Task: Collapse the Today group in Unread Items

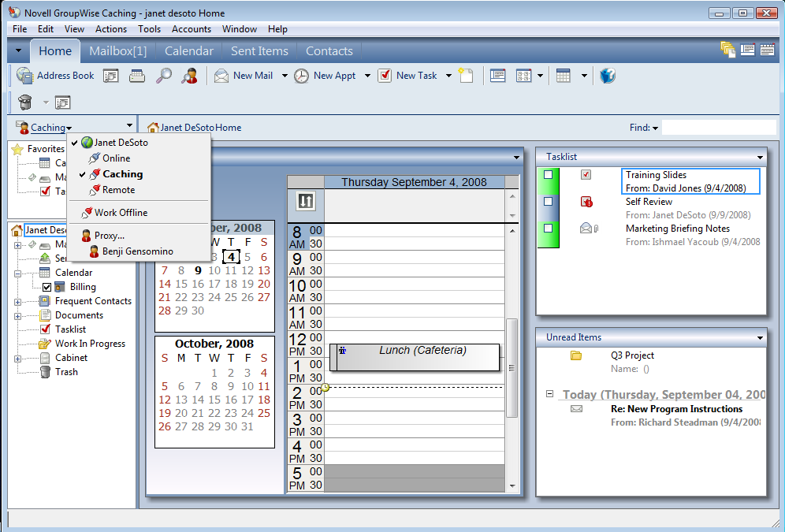Action: [x=549, y=394]
